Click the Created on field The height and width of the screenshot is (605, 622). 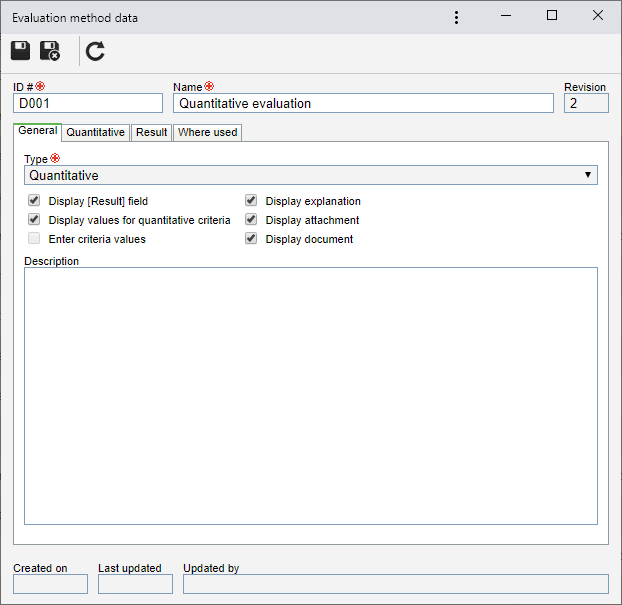tap(50, 584)
